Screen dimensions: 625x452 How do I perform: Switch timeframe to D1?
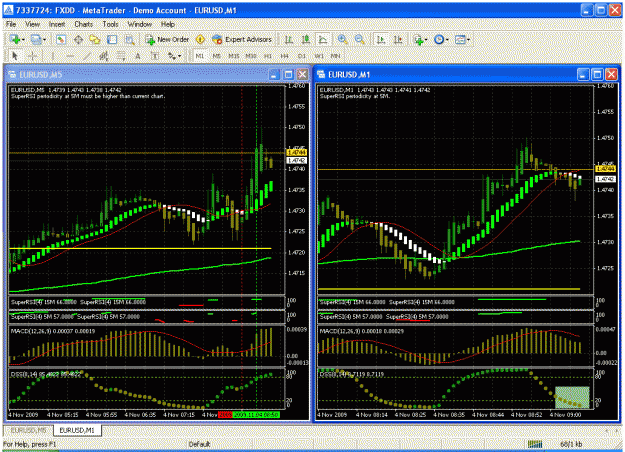coord(302,56)
